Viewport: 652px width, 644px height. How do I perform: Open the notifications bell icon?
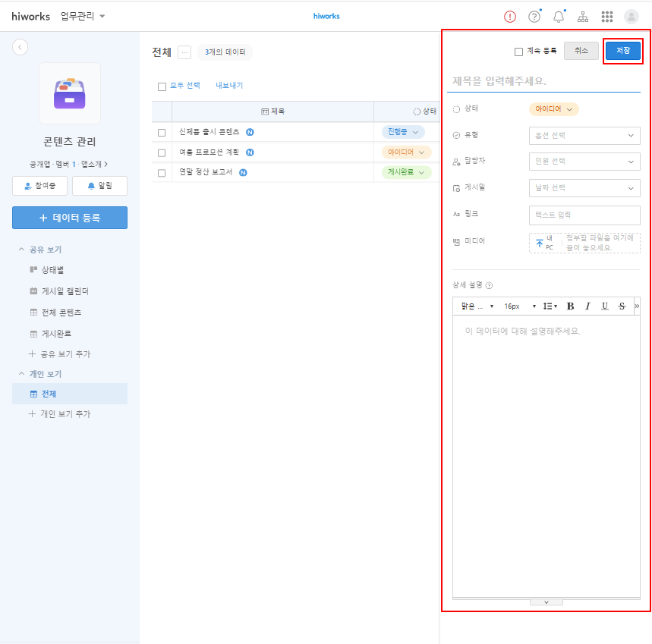(559, 17)
